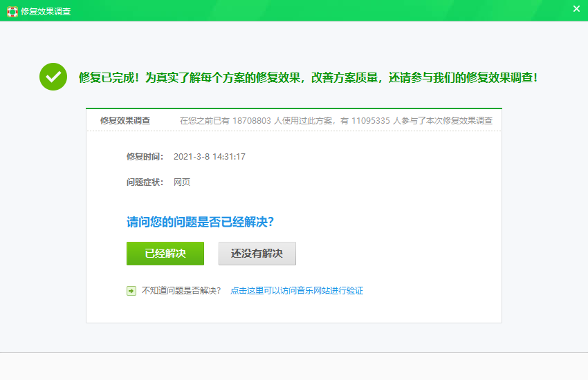Screen dimensions: 588x380
Task: Click the usage statistics line with 18708803
Action: [x=336, y=120]
